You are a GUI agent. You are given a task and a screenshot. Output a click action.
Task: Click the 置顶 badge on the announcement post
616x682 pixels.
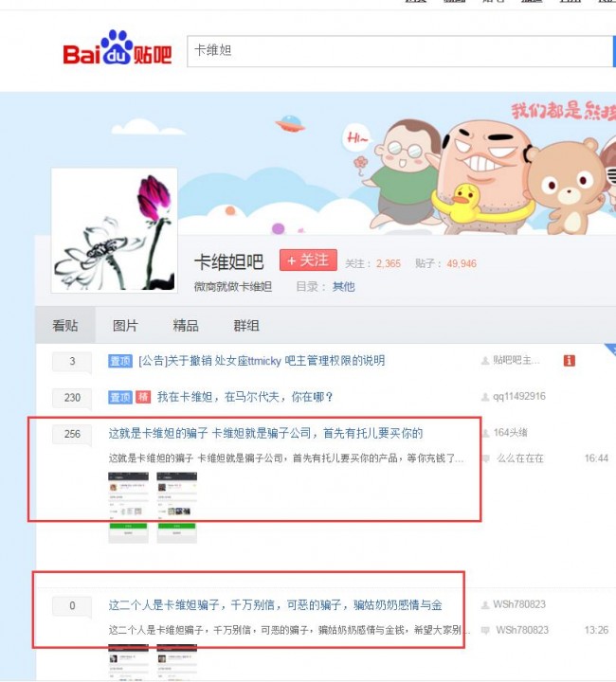[x=120, y=361]
